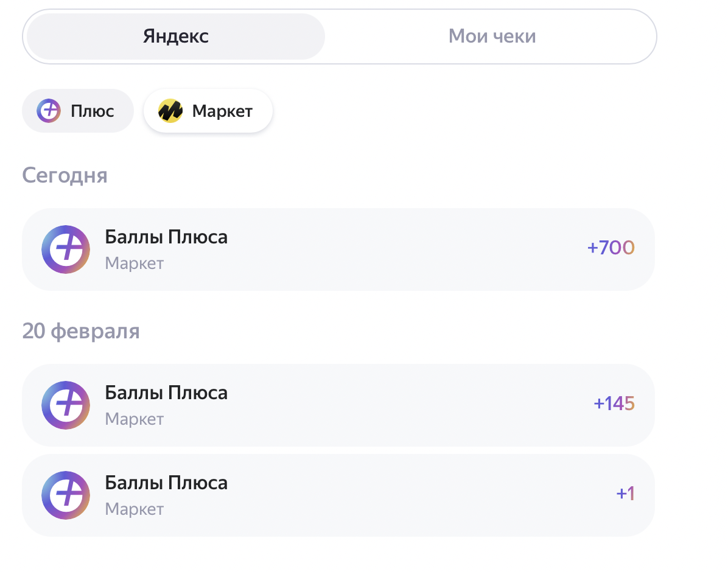Switch to the Яндекс tab

pyautogui.click(x=175, y=37)
